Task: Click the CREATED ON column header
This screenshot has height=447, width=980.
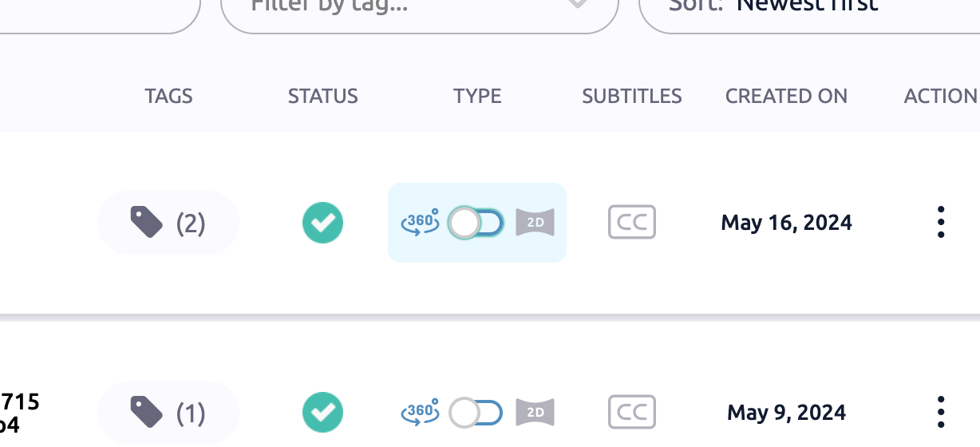Action: tap(786, 97)
